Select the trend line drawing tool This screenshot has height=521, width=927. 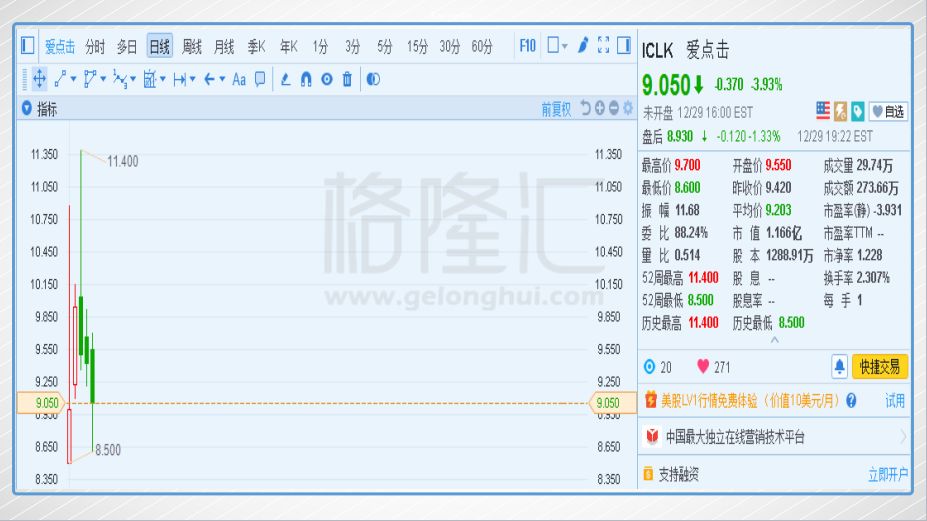point(60,79)
